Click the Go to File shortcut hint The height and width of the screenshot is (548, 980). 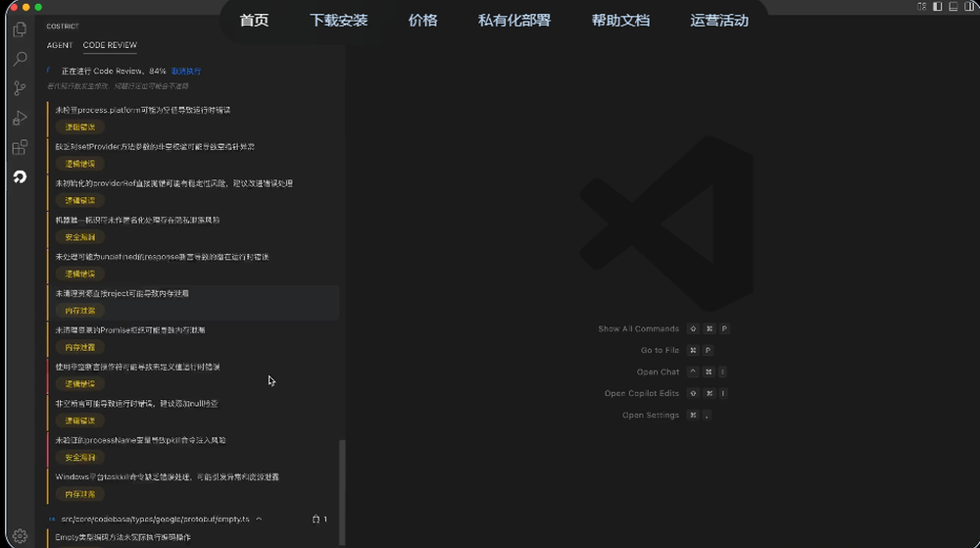pyautogui.click(x=677, y=351)
